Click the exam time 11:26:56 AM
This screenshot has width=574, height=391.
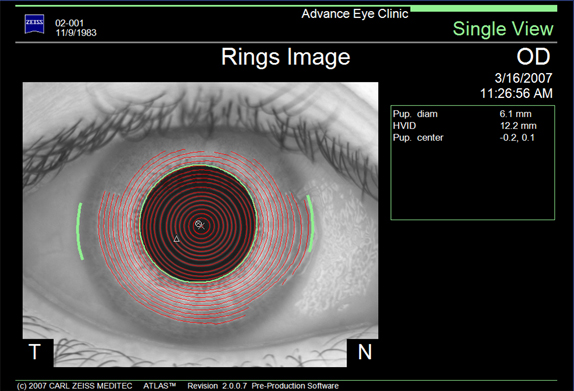[516, 93]
